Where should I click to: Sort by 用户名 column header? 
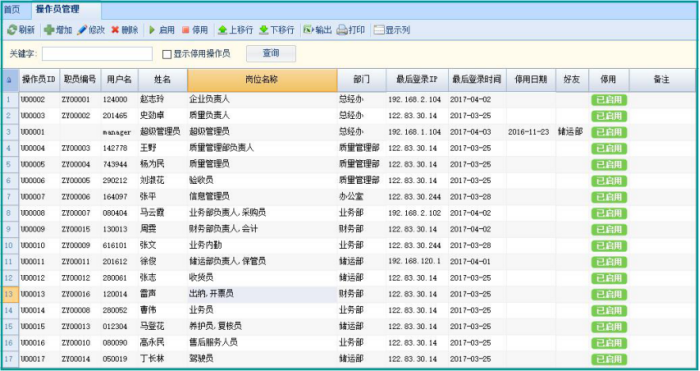tap(119, 80)
